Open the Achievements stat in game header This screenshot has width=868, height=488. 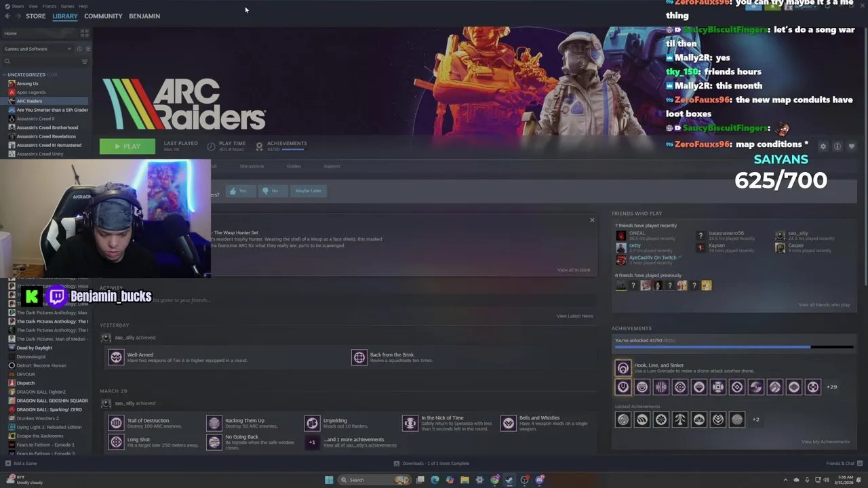tap(281, 146)
